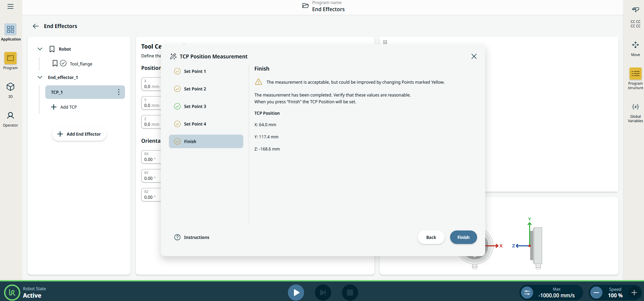Switch to Operator screen
This screenshot has width=644, height=301.
point(10,119)
